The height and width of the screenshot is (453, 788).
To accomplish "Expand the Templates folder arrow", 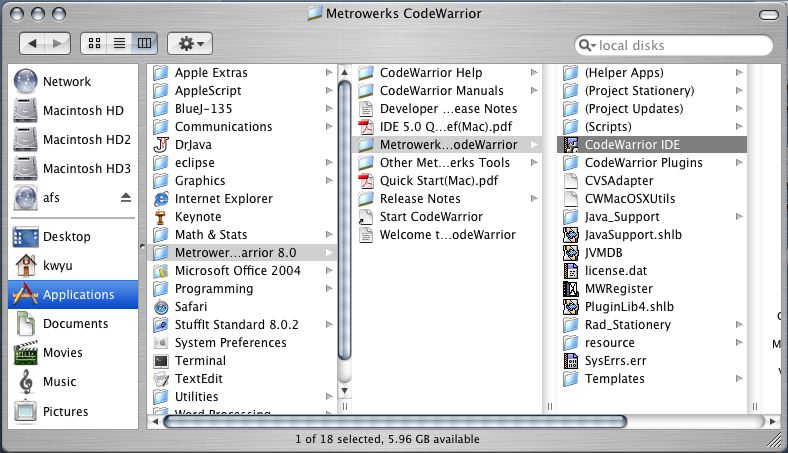I will 739,379.
